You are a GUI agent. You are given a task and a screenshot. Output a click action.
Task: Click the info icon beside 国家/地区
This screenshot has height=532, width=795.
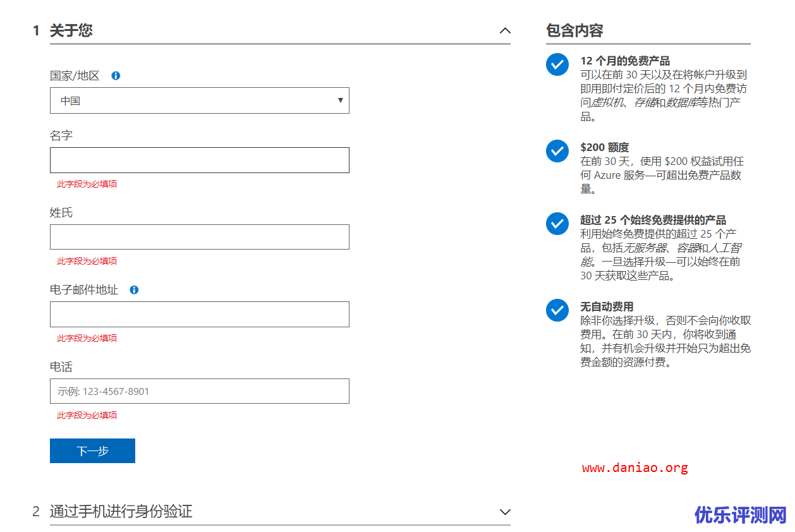pos(116,76)
